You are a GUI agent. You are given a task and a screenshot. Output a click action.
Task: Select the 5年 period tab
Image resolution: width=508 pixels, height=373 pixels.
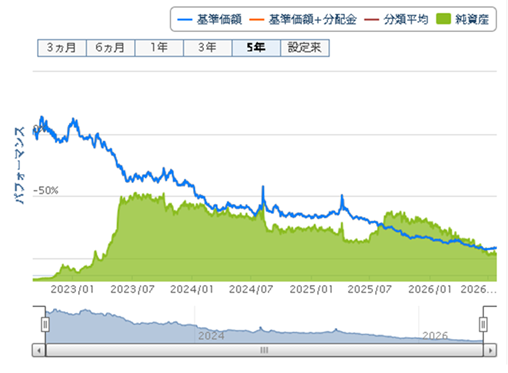(x=256, y=48)
